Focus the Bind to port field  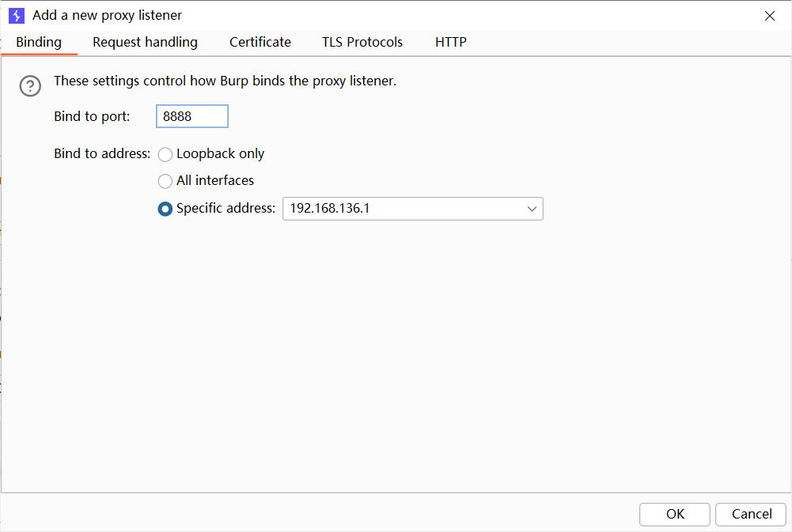[192, 116]
